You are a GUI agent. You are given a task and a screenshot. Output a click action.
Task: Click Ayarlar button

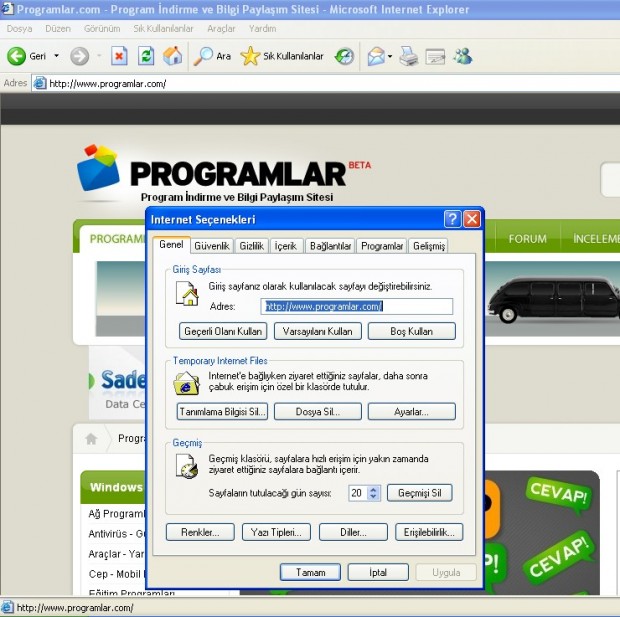[x=412, y=412]
